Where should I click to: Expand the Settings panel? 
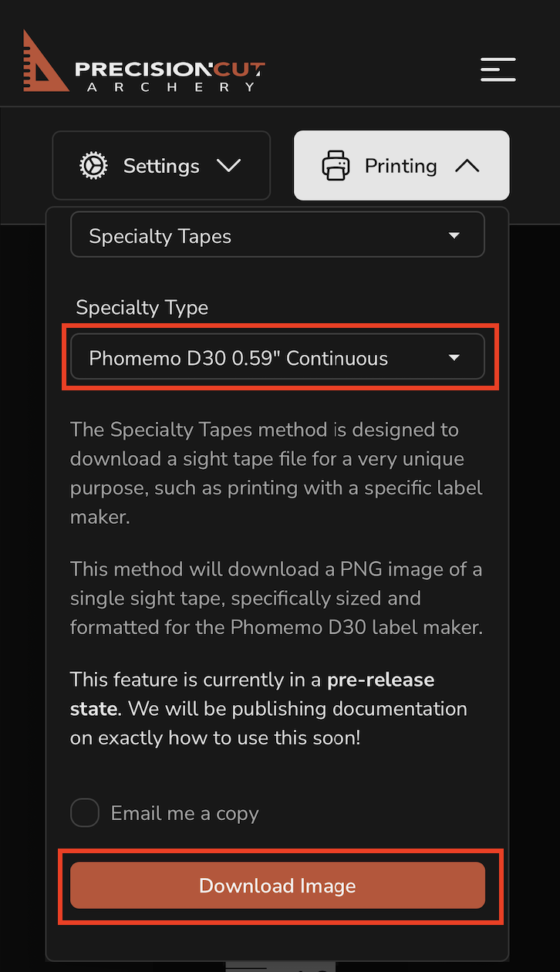coord(161,166)
